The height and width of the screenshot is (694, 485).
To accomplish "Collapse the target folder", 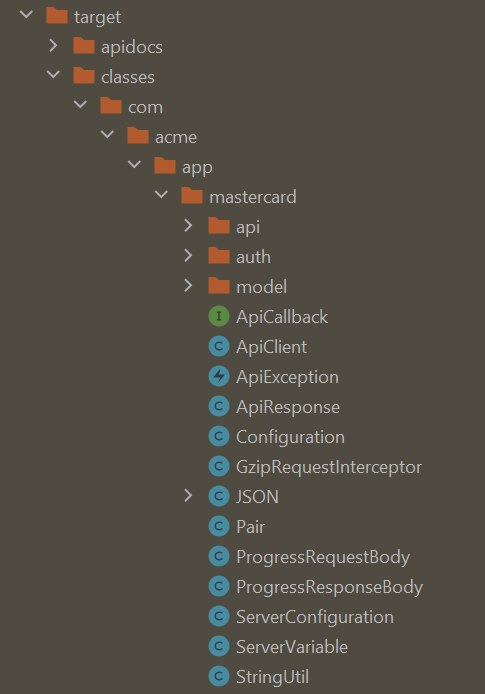I will tap(27, 15).
